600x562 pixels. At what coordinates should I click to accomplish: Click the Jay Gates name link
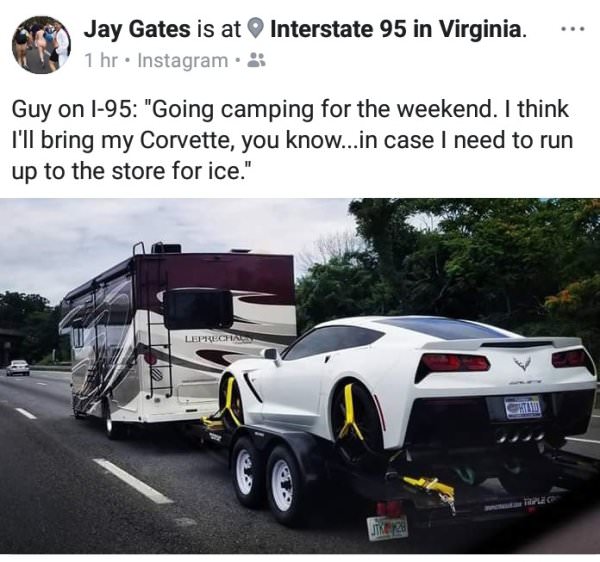[x=137, y=29]
